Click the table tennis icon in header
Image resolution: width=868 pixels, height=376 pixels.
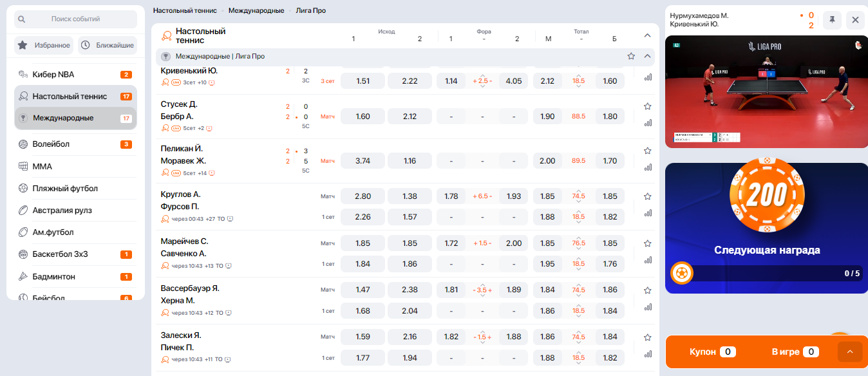point(166,35)
